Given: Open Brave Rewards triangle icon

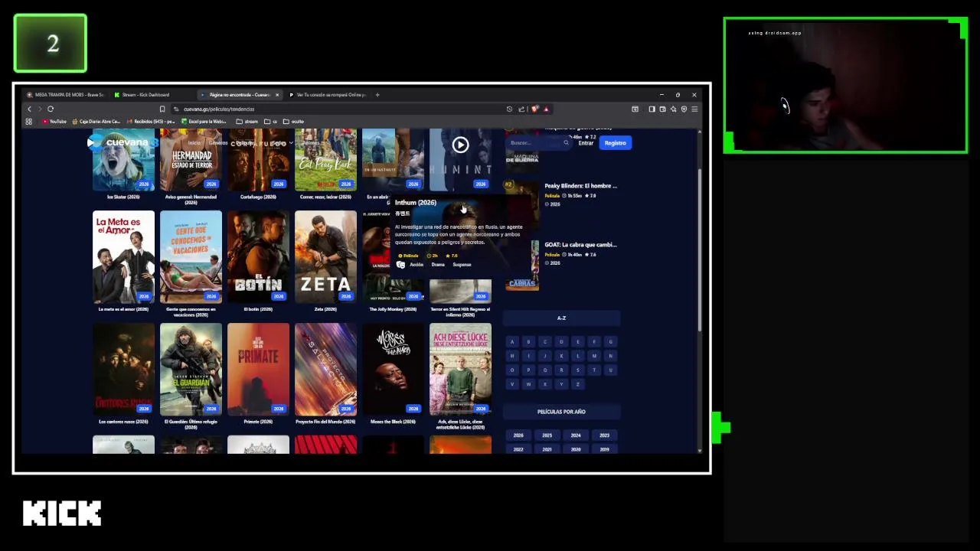Looking at the screenshot, I should pos(546,109).
